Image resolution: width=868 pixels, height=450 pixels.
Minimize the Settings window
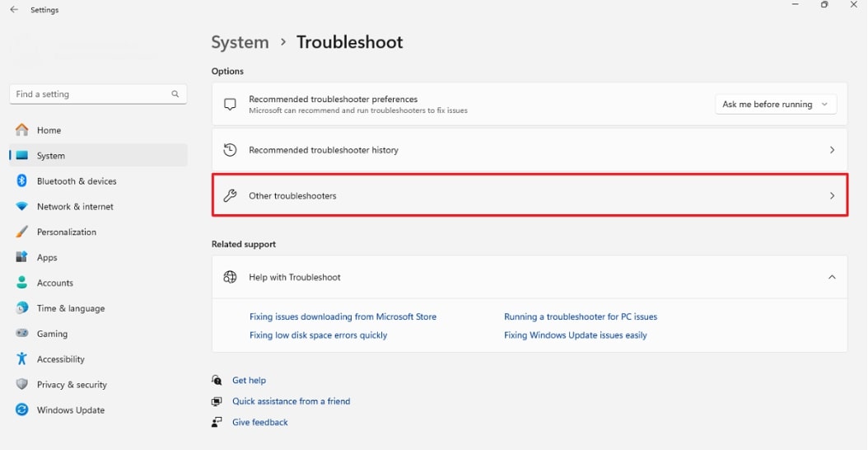795,4
